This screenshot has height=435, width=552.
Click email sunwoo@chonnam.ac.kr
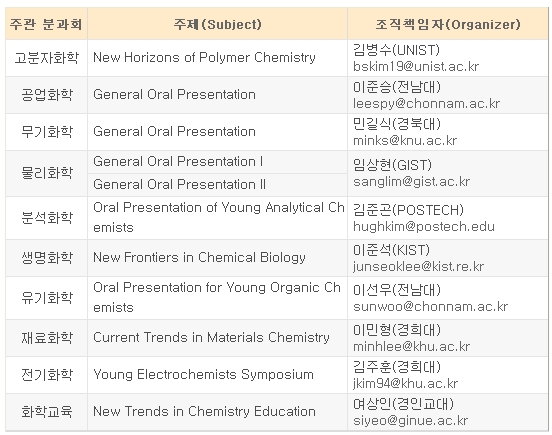431,307
